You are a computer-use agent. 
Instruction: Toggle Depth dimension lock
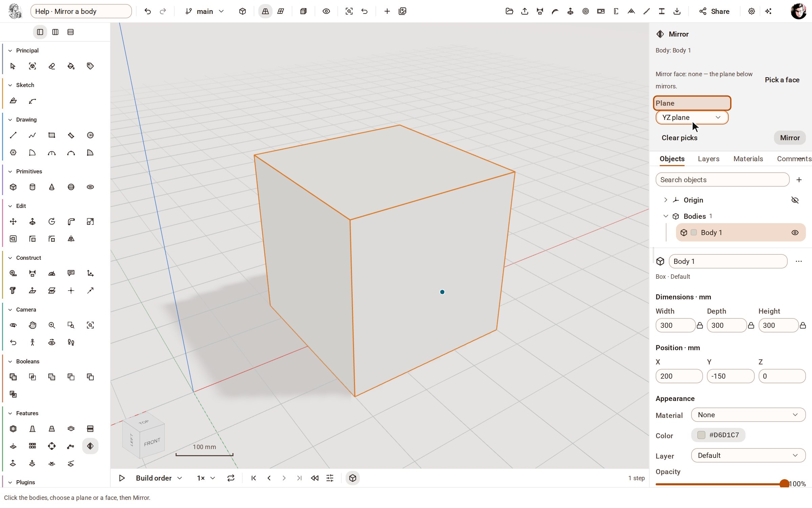point(751,325)
